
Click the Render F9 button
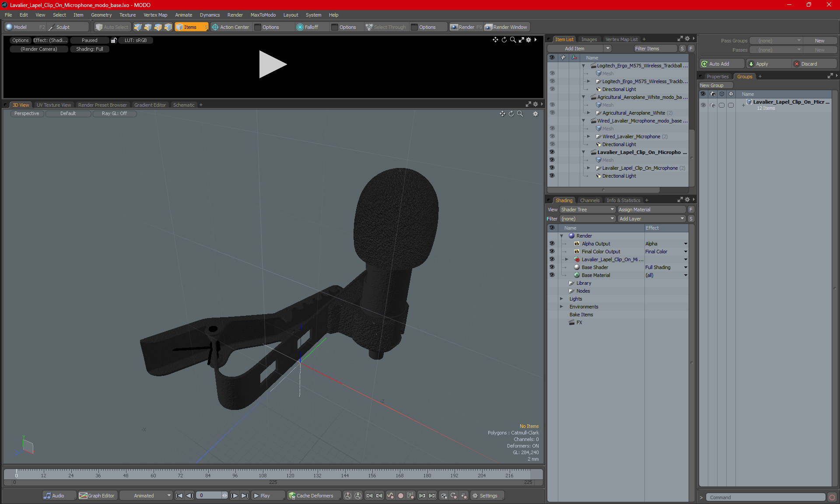[465, 27]
